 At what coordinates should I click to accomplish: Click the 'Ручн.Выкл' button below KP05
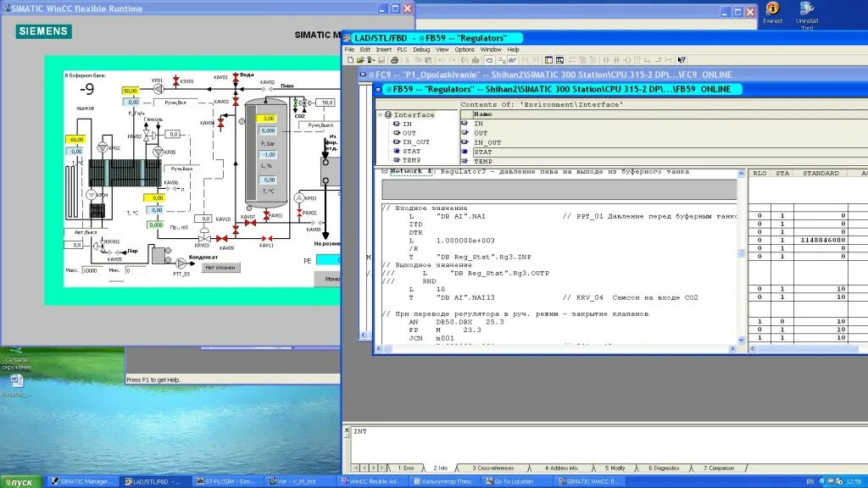182,169
